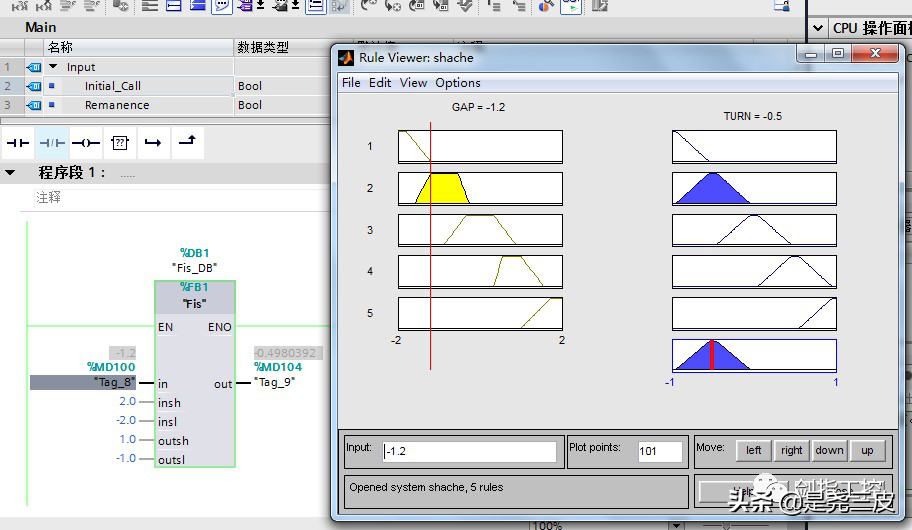The height and width of the screenshot is (530, 912).
Task: Click the interface icon on the Remanence row
Action: click(x=34, y=105)
